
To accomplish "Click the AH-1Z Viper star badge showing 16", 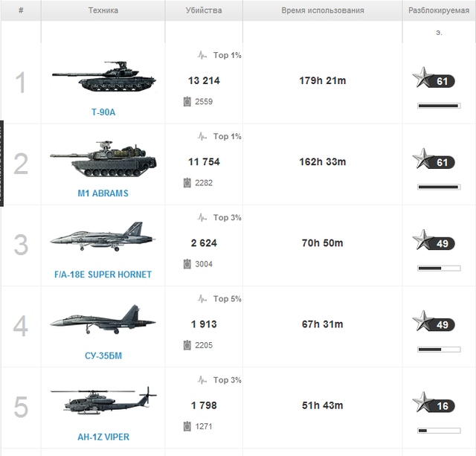I will click(x=434, y=402).
